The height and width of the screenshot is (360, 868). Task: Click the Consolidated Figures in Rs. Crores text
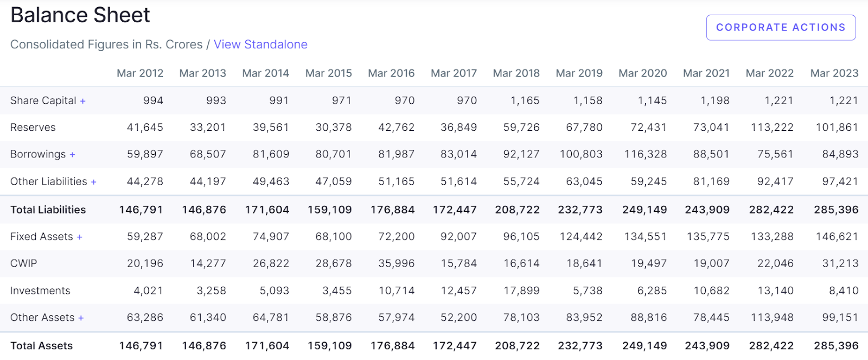106,45
